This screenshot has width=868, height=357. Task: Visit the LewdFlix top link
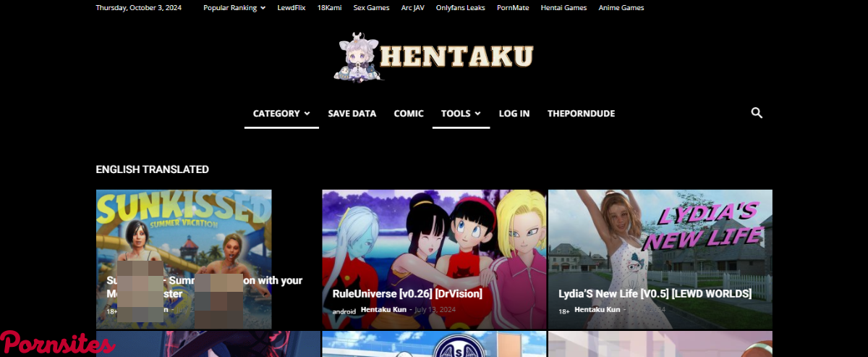[x=292, y=8]
